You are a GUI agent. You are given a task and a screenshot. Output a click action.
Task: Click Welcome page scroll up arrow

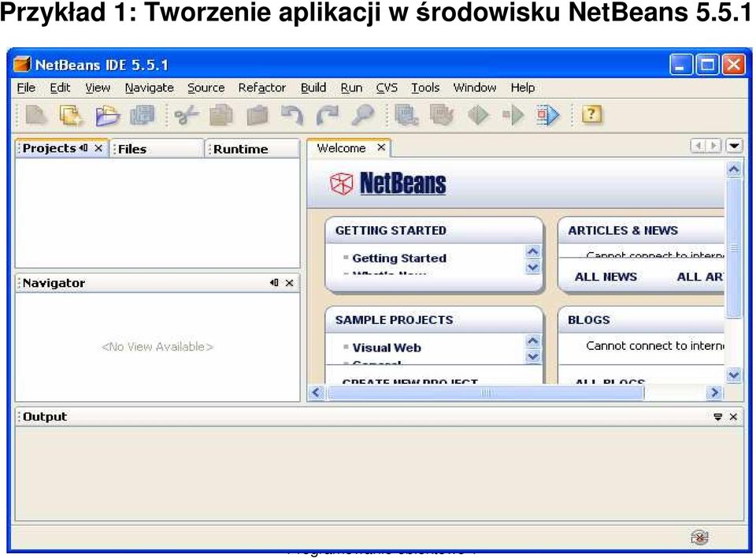[734, 169]
